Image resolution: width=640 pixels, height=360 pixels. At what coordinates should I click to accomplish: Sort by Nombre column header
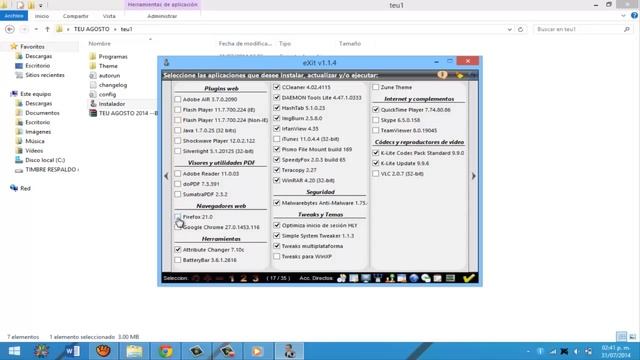point(100,43)
